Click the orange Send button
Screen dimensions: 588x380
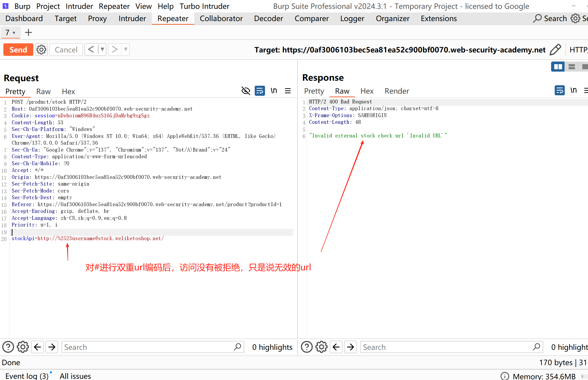pos(18,50)
